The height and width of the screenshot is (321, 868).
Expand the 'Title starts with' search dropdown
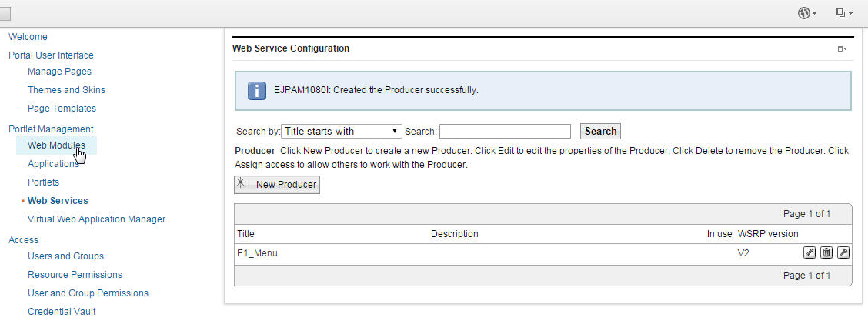click(342, 132)
